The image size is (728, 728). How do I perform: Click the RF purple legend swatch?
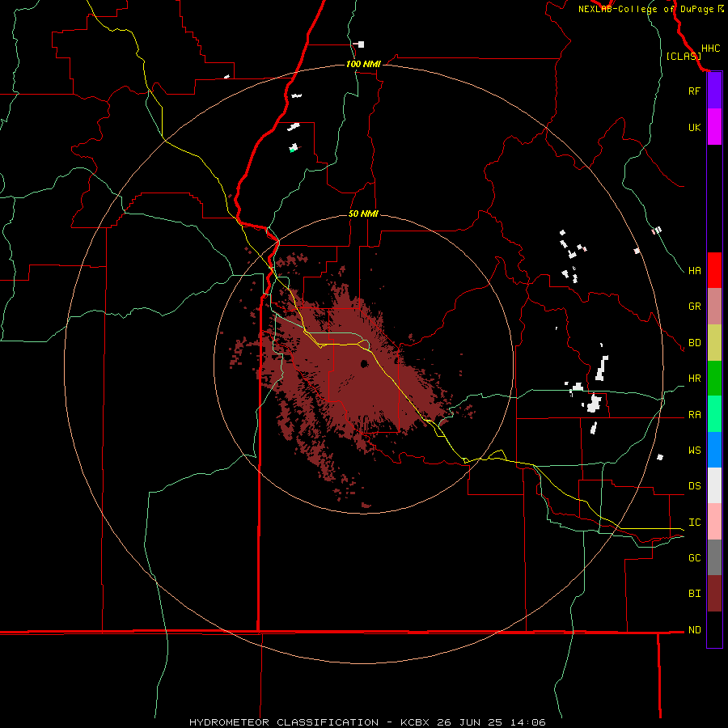[714, 91]
